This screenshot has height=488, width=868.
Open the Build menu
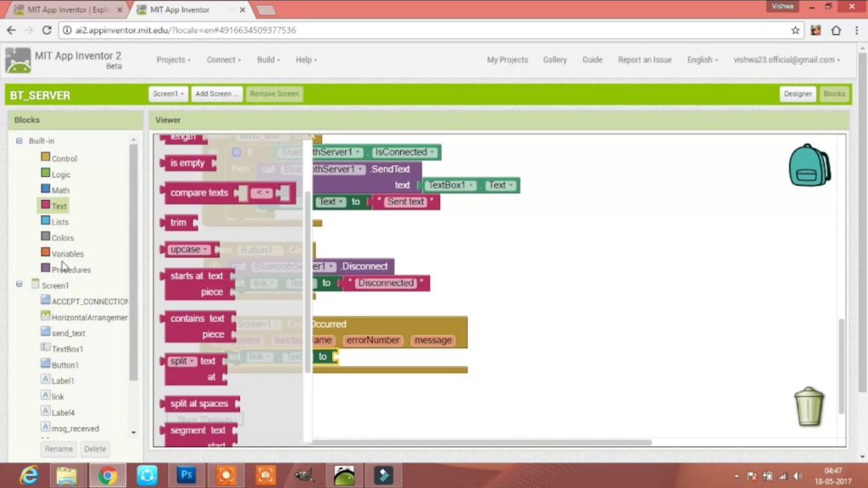coord(269,60)
